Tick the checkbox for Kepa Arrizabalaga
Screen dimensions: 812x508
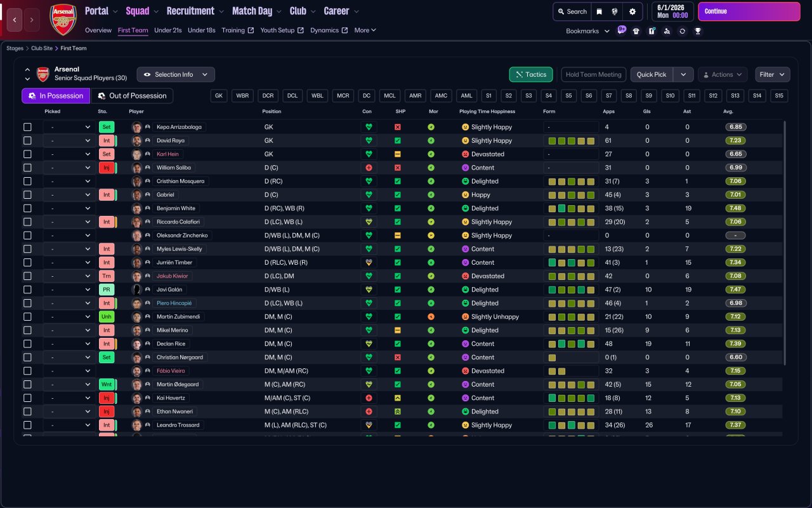coord(27,127)
